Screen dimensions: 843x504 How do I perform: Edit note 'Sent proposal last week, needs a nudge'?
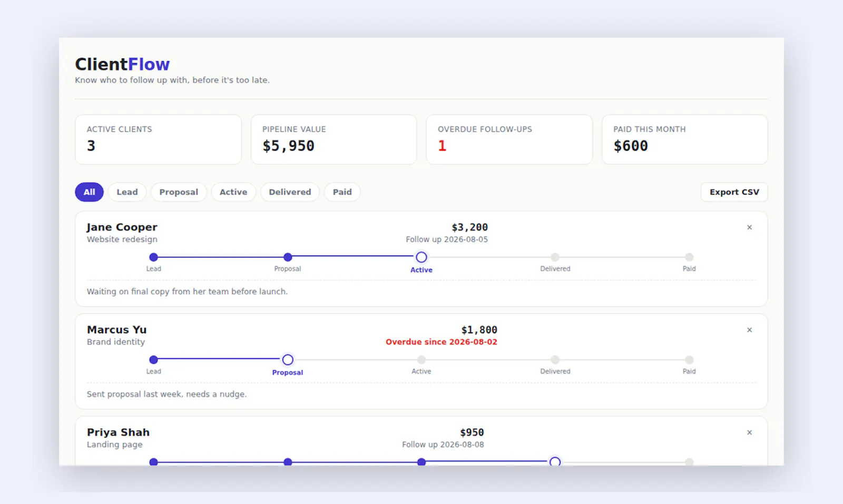(166, 394)
